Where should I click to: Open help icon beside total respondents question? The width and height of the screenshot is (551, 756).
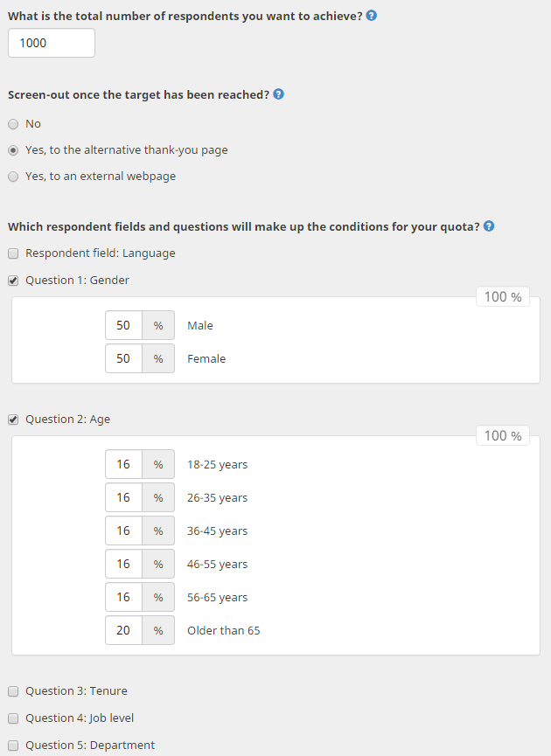tap(371, 16)
